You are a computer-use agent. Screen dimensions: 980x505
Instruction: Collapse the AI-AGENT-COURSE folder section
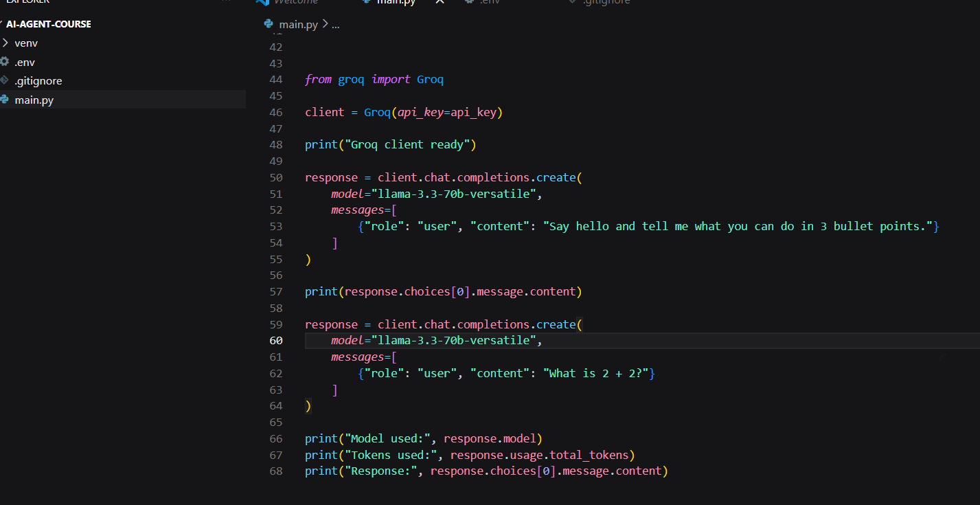point(48,24)
